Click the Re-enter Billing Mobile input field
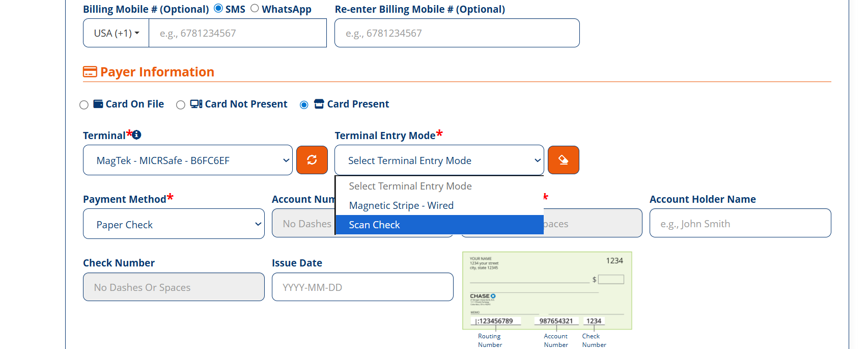The height and width of the screenshot is (349, 868). [x=457, y=33]
